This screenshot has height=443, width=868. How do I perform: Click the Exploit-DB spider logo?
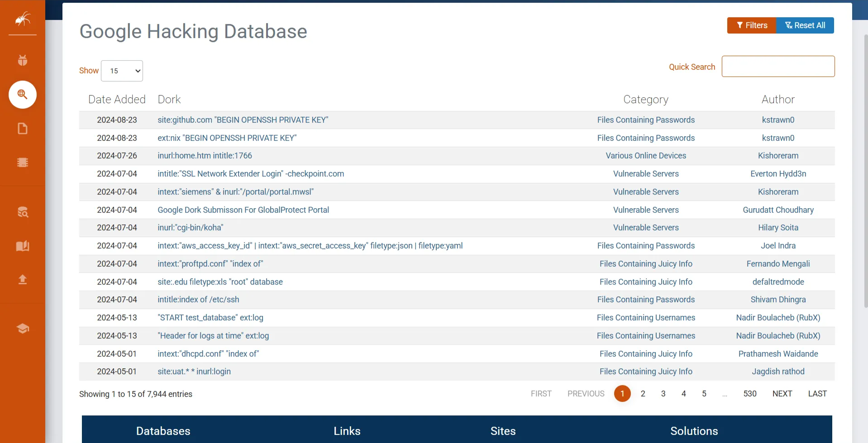click(x=22, y=19)
